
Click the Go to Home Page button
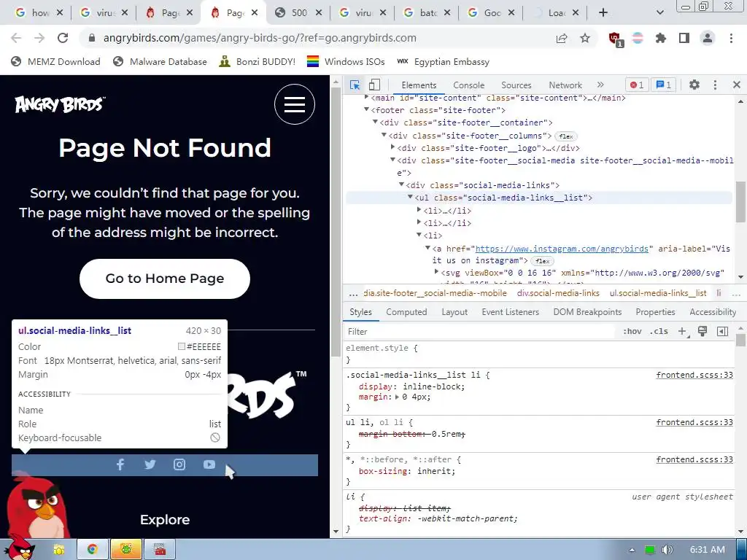pos(165,279)
